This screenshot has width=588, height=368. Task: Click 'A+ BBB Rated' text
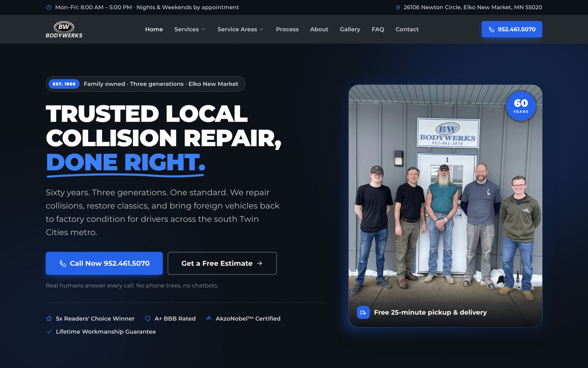pos(175,319)
